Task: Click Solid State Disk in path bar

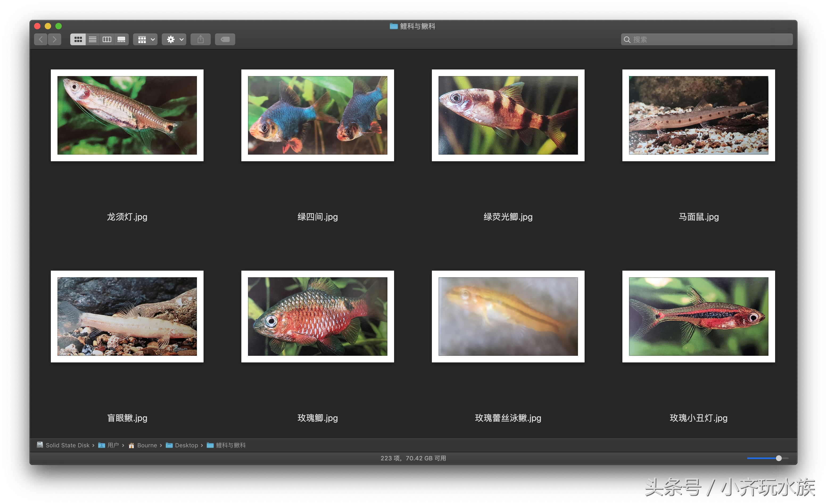Action: point(63,445)
